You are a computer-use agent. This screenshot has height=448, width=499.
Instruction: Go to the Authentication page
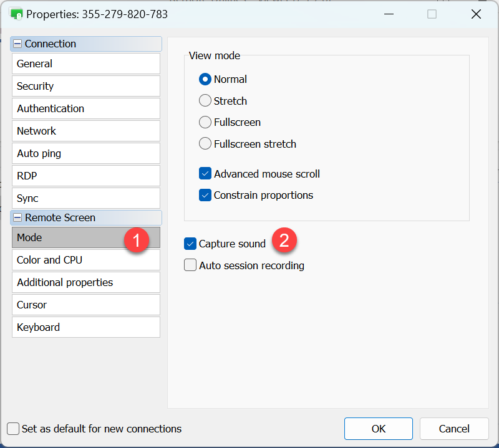85,108
